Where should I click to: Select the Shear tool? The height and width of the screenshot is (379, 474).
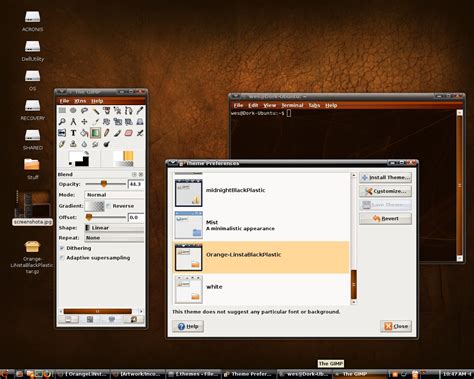[x=129, y=122]
